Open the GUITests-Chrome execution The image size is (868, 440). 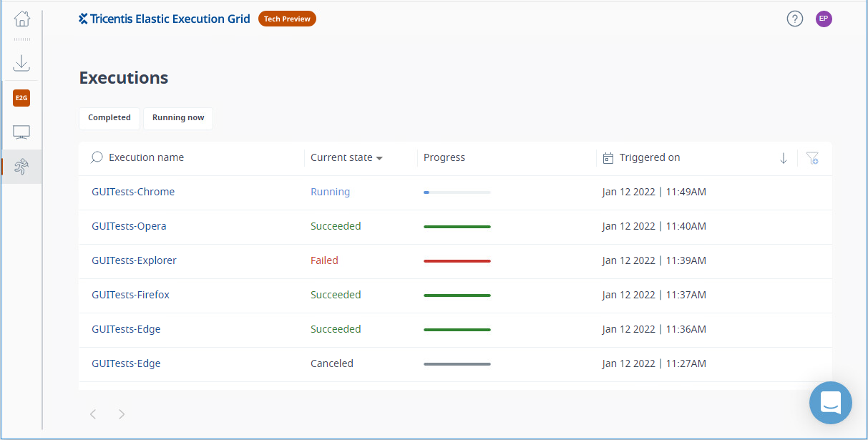133,192
